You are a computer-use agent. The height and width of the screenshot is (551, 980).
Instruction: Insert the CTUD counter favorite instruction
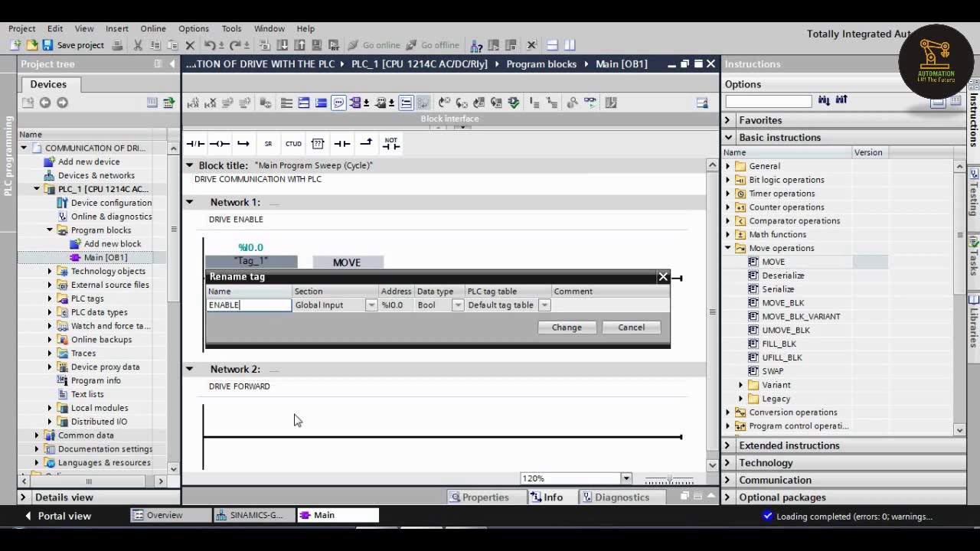pyautogui.click(x=293, y=144)
